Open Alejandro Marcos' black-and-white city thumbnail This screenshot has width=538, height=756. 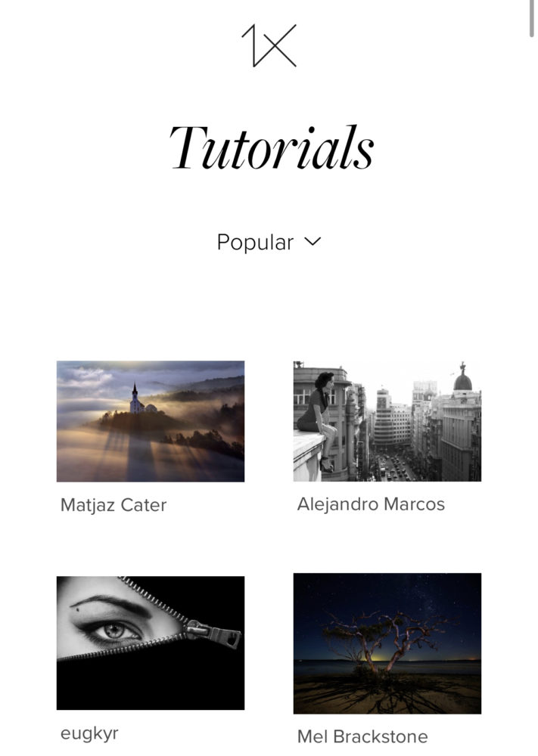387,421
